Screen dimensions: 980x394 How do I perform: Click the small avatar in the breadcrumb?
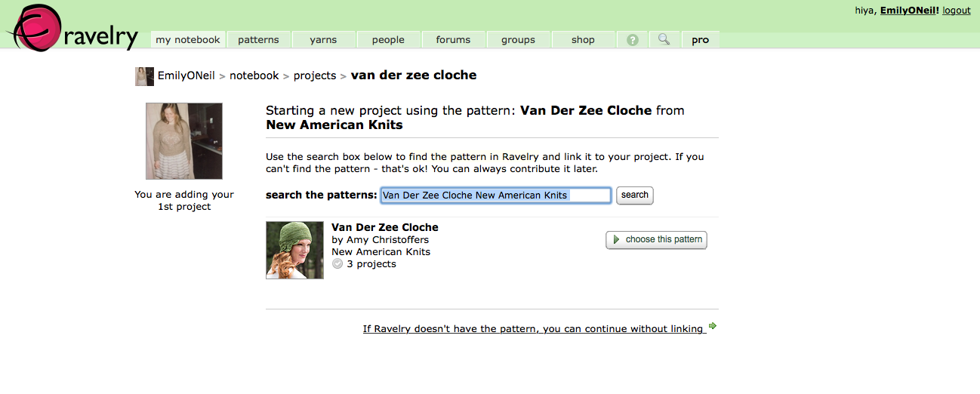click(x=144, y=76)
